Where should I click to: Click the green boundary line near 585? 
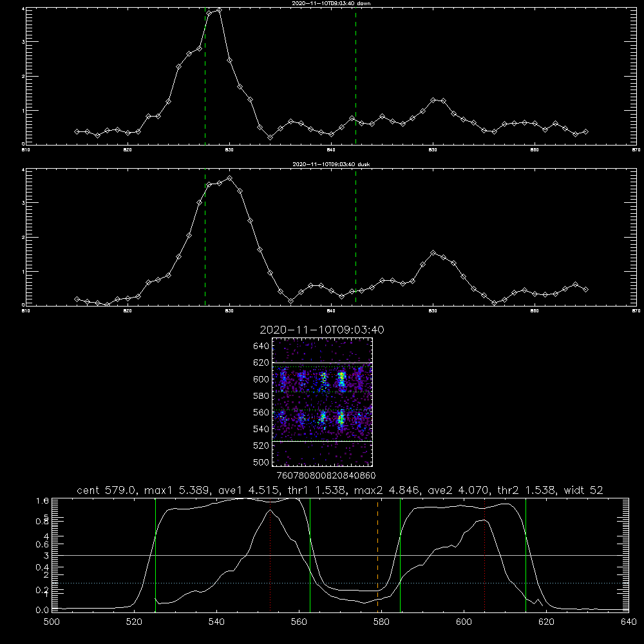pos(400,555)
